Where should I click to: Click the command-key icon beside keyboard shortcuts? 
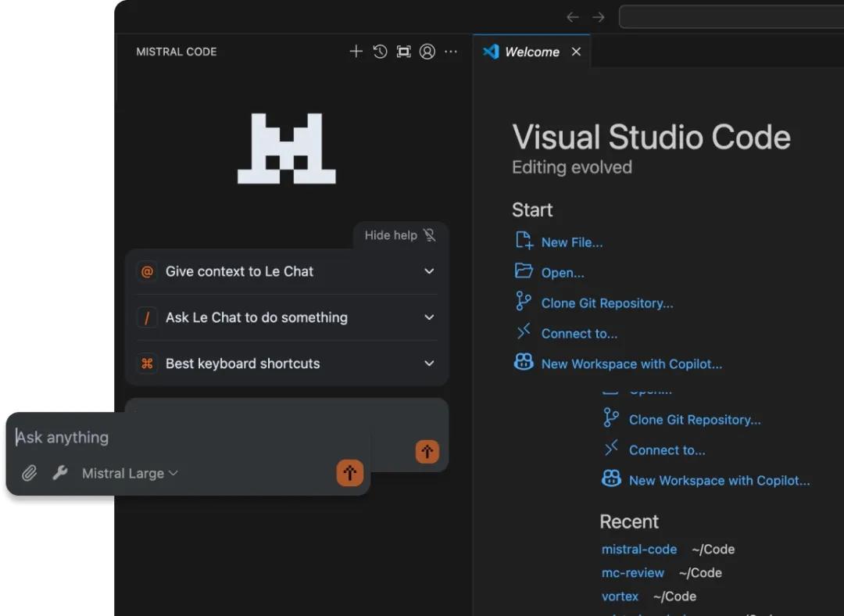147,364
